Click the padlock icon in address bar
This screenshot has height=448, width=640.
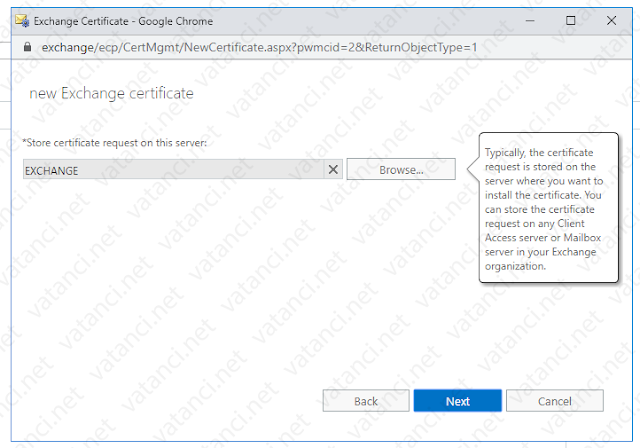click(27, 47)
